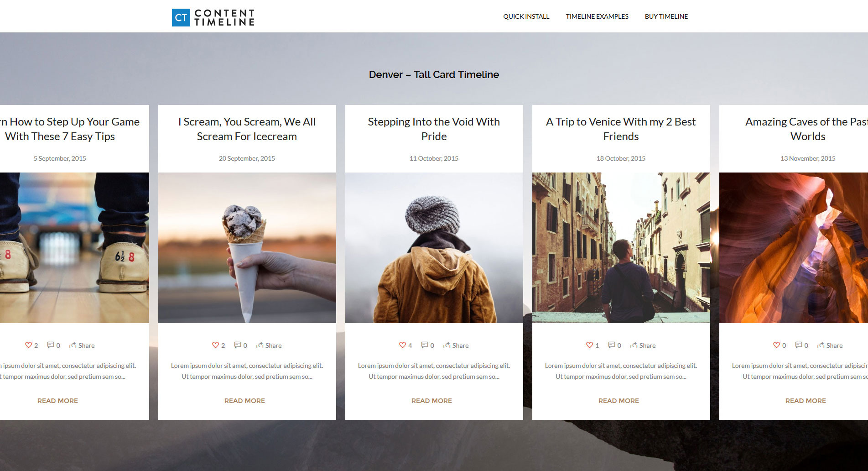Click the 'Denver – Tall Card Timeline' heading
The image size is (868, 471).
click(434, 74)
